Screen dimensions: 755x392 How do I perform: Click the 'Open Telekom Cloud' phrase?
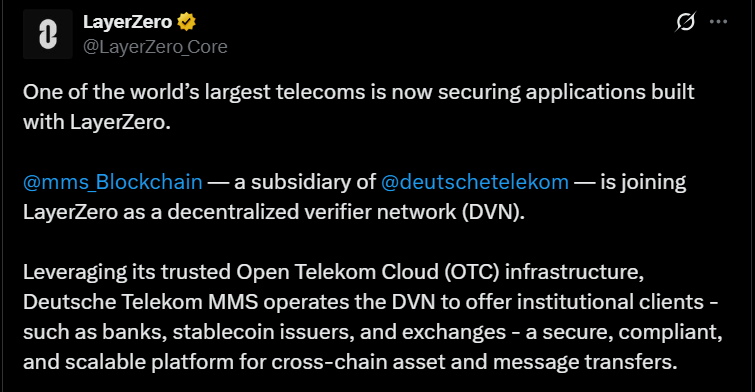338,272
